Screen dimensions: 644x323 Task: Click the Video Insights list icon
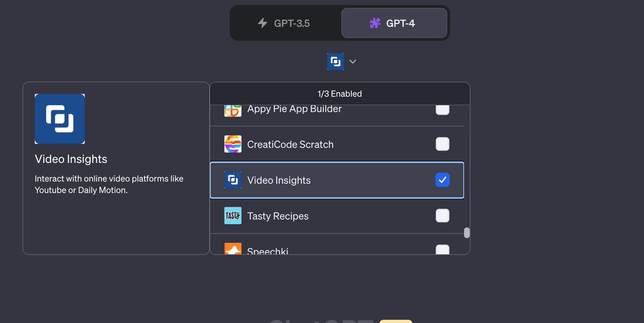[233, 180]
